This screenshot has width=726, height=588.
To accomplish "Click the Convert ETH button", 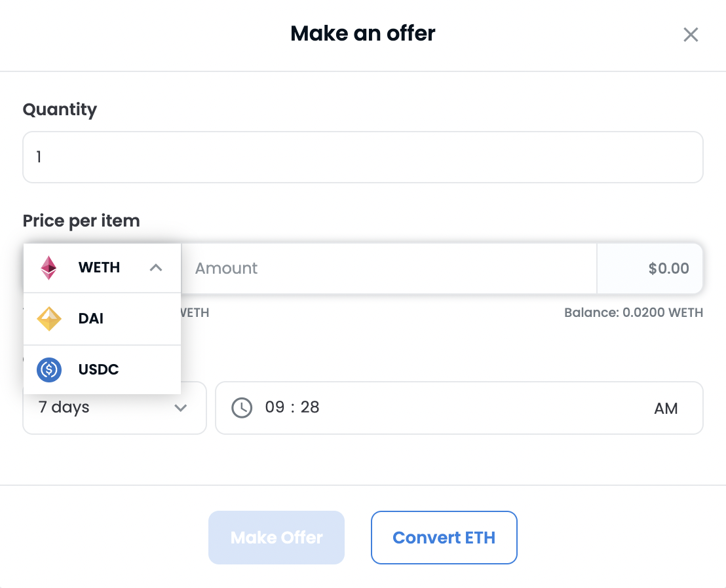I will pyautogui.click(x=444, y=538).
